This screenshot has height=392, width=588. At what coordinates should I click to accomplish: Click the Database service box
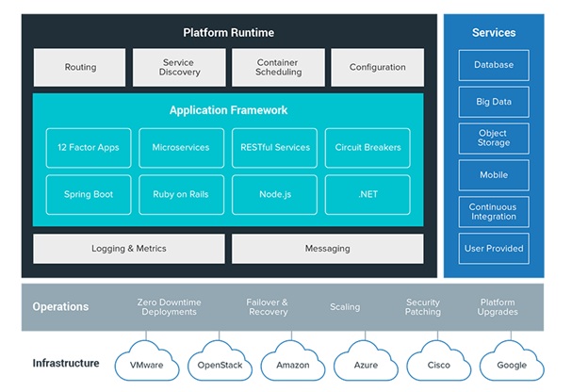pos(494,65)
